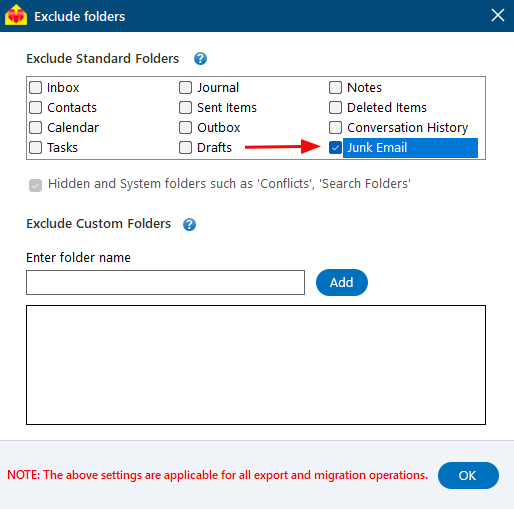The width and height of the screenshot is (514, 509).
Task: Click the empty custom folders list box
Action: pyautogui.click(x=256, y=365)
